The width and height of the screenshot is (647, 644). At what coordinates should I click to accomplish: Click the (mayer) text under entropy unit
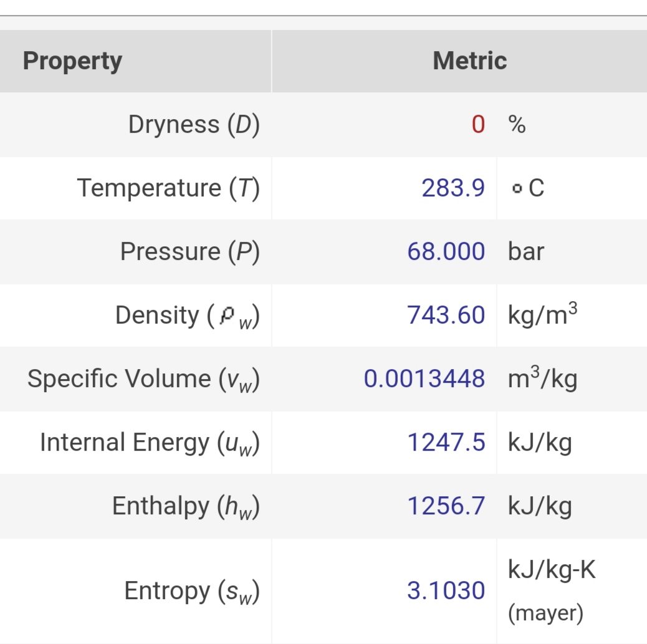pyautogui.click(x=546, y=613)
